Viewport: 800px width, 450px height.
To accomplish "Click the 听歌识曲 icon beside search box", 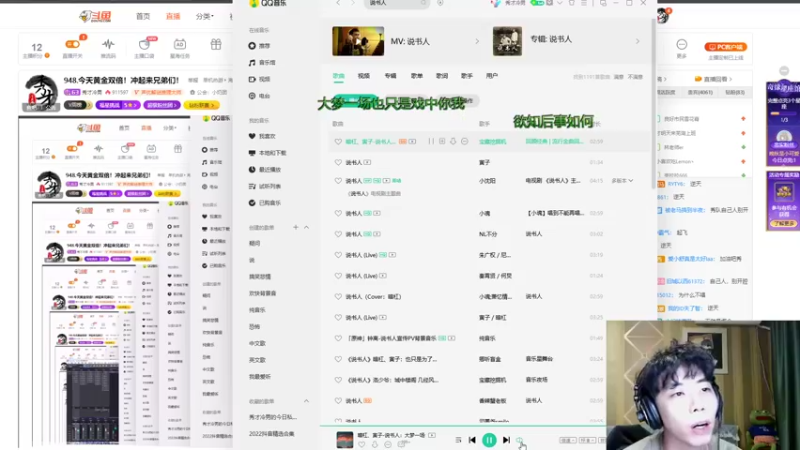I will click(440, 3).
